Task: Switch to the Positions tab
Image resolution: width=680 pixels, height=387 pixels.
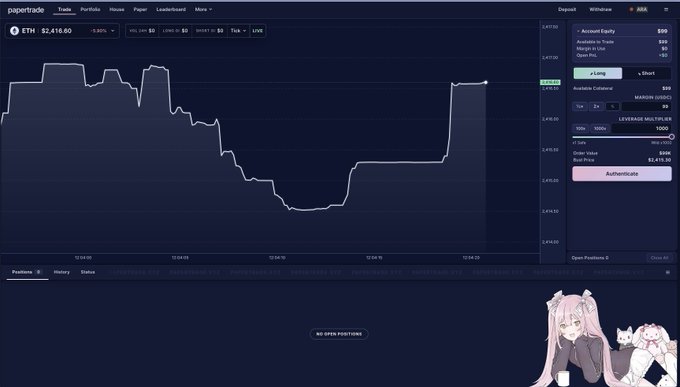Action: [26, 272]
